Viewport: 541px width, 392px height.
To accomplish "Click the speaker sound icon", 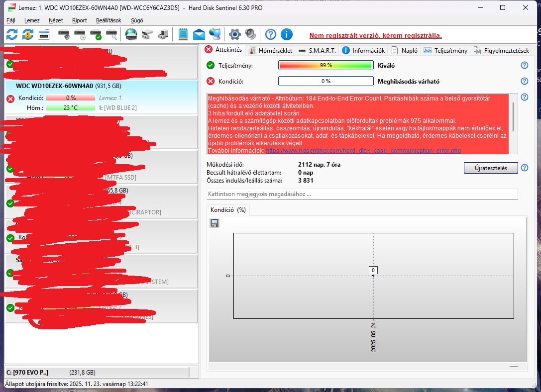I will (x=250, y=34).
